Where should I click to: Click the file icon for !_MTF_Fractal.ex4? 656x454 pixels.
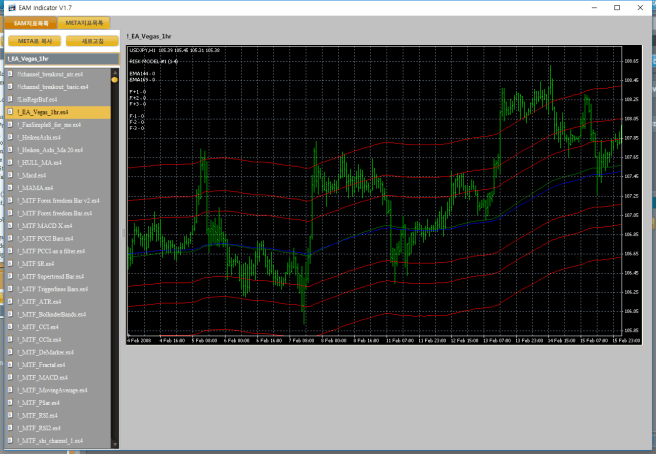9,364
